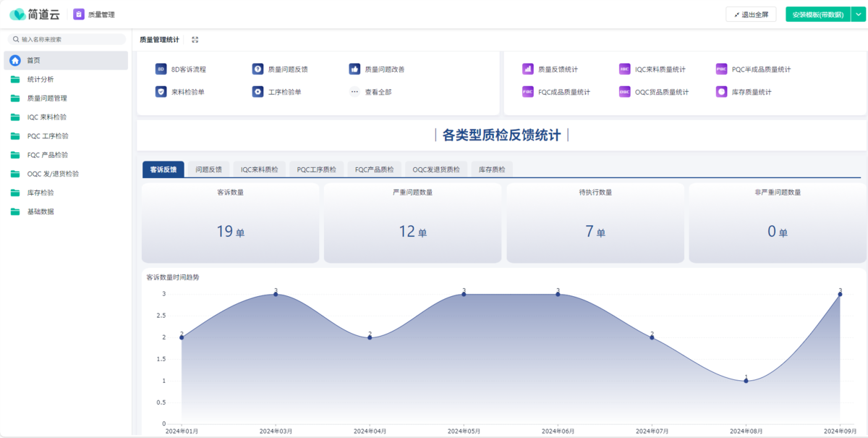Click the 工序检验单 icon
This screenshot has width=868, height=438.
click(x=258, y=92)
